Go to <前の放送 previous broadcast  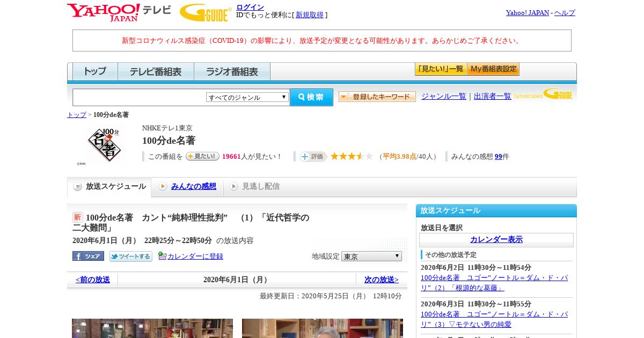(92, 280)
